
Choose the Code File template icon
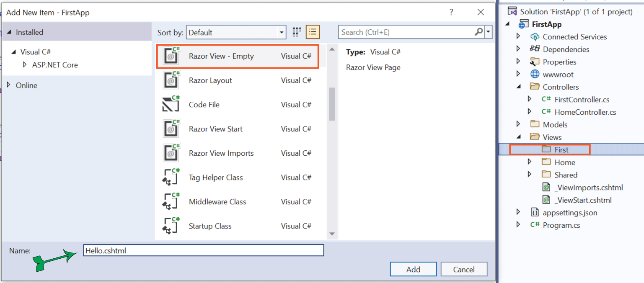point(171,105)
